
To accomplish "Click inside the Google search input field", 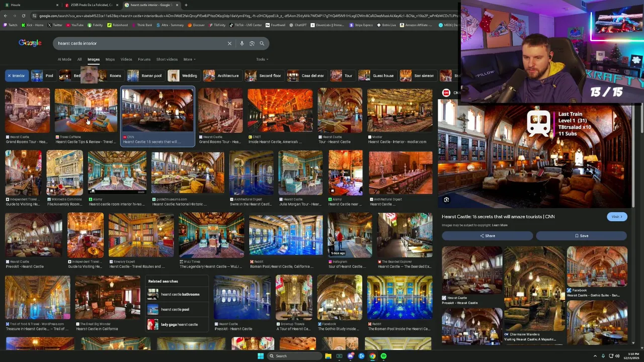I will point(141,43).
